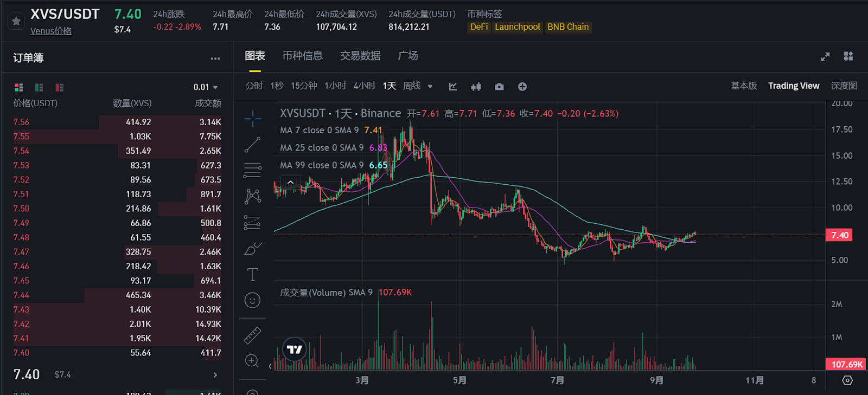The image size is (868, 395).
Task: Select the crosshair cursor tool
Action: (253, 119)
